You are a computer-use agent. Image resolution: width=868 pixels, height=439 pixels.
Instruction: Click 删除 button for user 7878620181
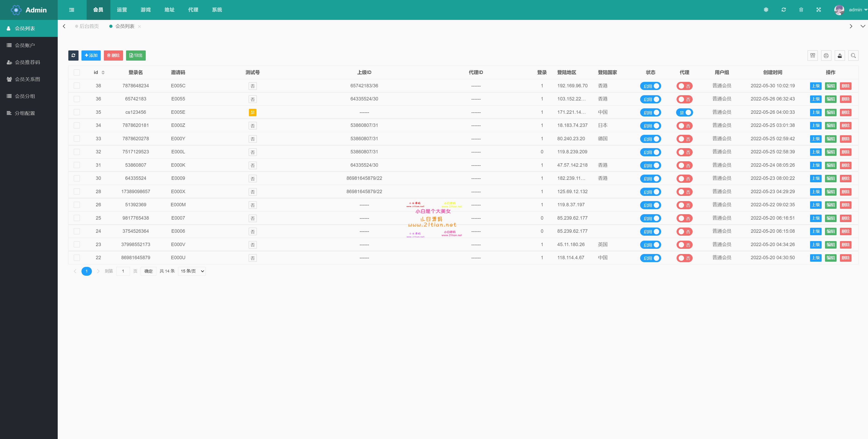point(845,126)
